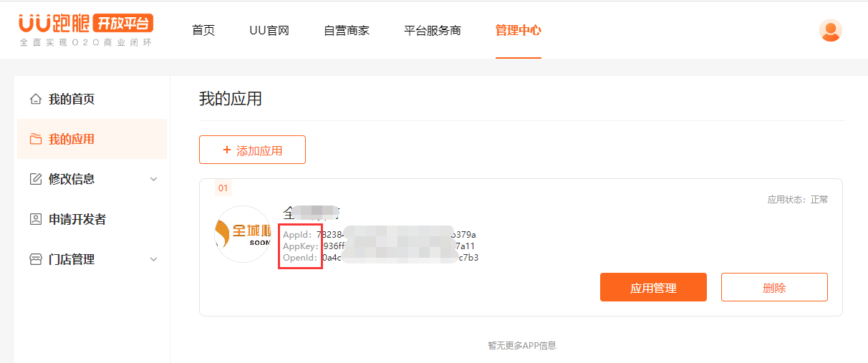Expand the 修改信息 submenu chevron
The width and height of the screenshot is (868, 363).
click(x=153, y=179)
